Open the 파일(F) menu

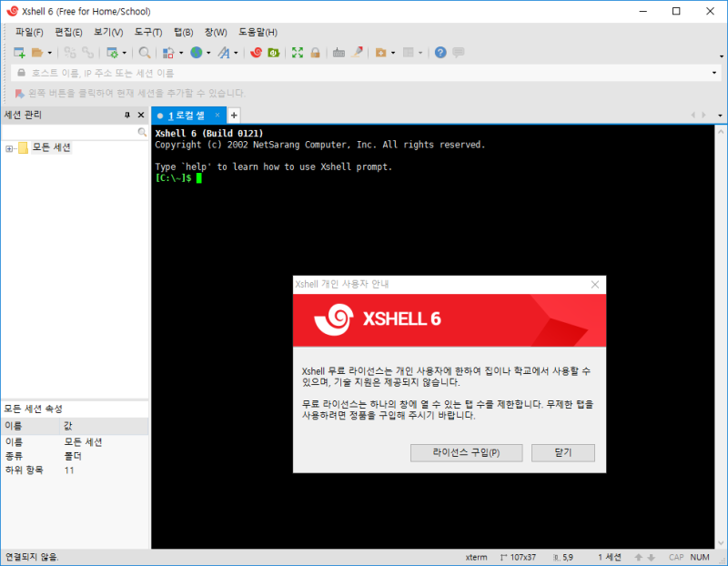29,32
